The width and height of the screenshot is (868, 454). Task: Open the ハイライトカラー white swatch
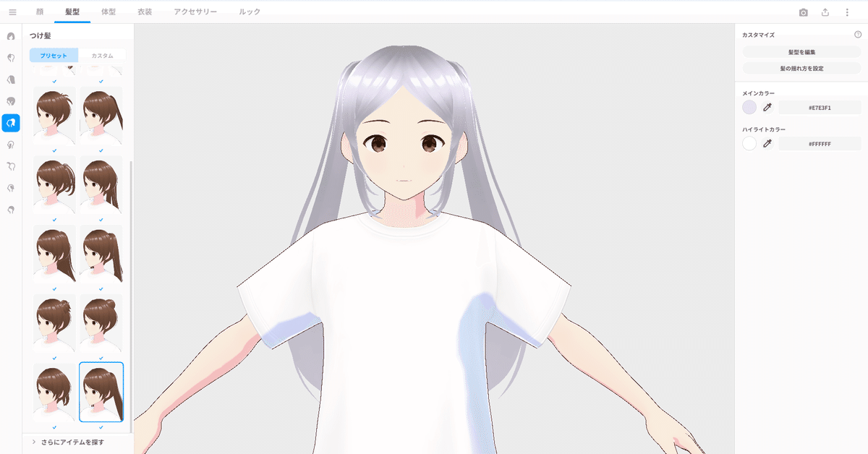749,143
